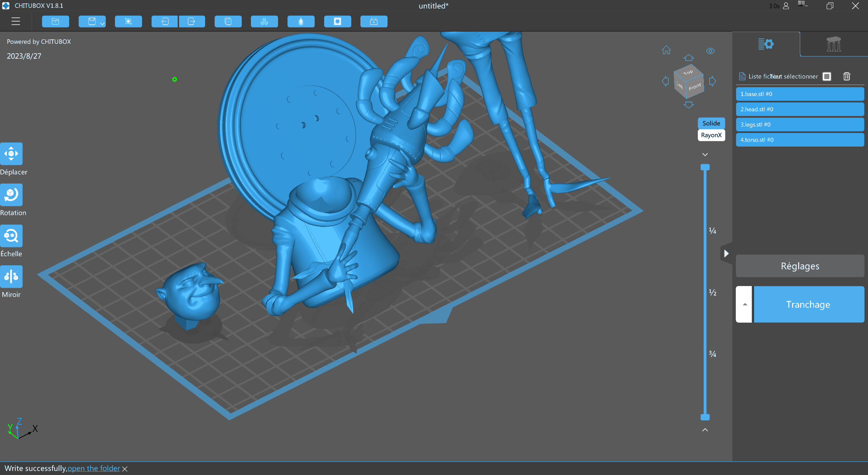This screenshot has height=475, width=868.
Task: Select the Rotation tool
Action: [11, 195]
